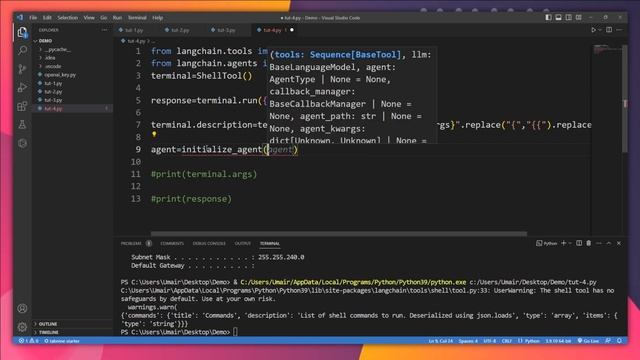Image resolution: width=640 pixels, height=360 pixels.
Task: Open the Testing flask view
Action: click(x=22, y=124)
